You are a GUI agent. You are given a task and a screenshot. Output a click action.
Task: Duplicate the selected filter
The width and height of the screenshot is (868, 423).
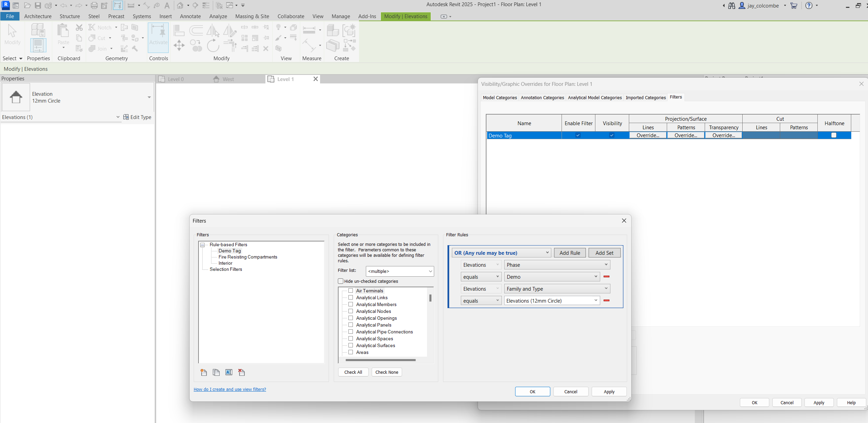(216, 372)
